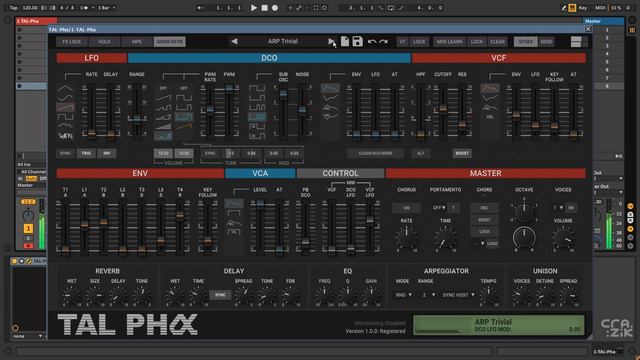Click the CLEAR button in top bar

[x=497, y=42]
